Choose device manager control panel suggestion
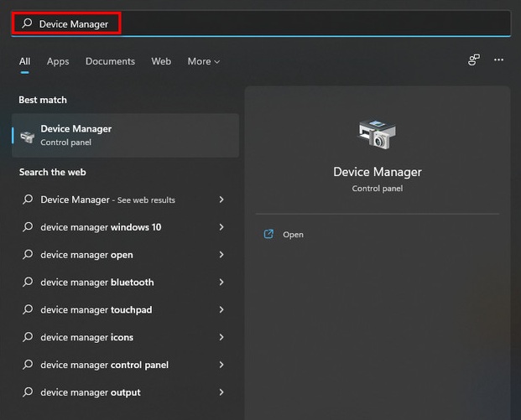Viewport: 521px width, 420px height. click(125, 365)
